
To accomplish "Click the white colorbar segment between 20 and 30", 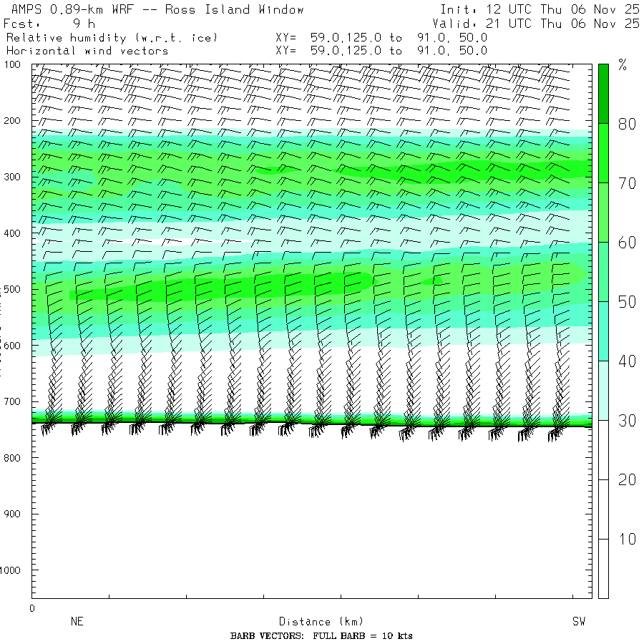I will (x=603, y=450).
